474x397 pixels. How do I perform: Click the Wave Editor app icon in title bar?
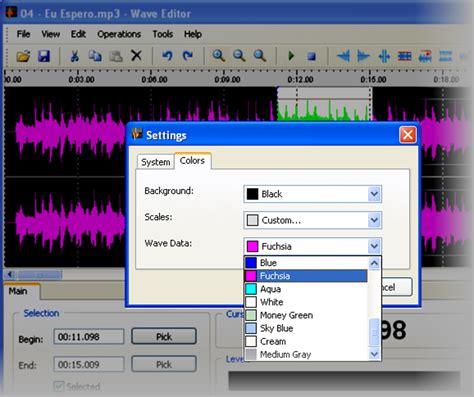(11, 12)
